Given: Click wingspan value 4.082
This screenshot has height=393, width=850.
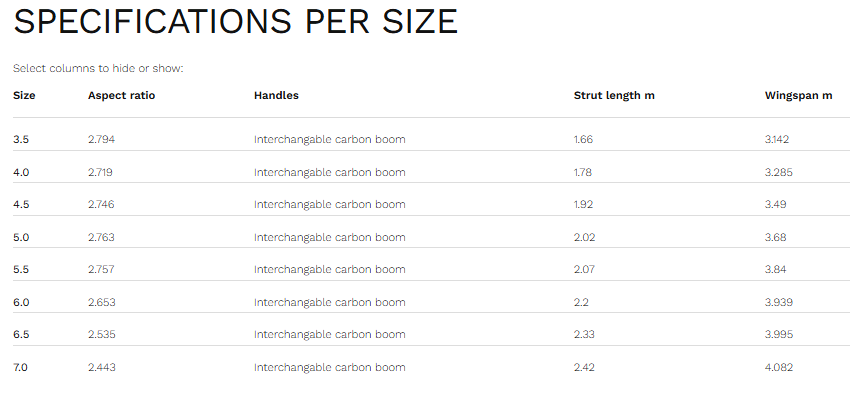Looking at the screenshot, I should click(x=778, y=368).
